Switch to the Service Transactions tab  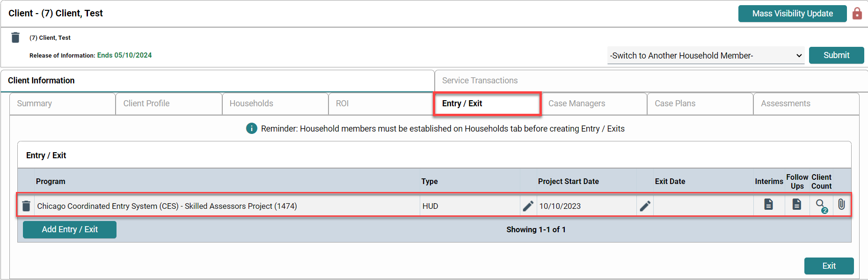coord(480,81)
